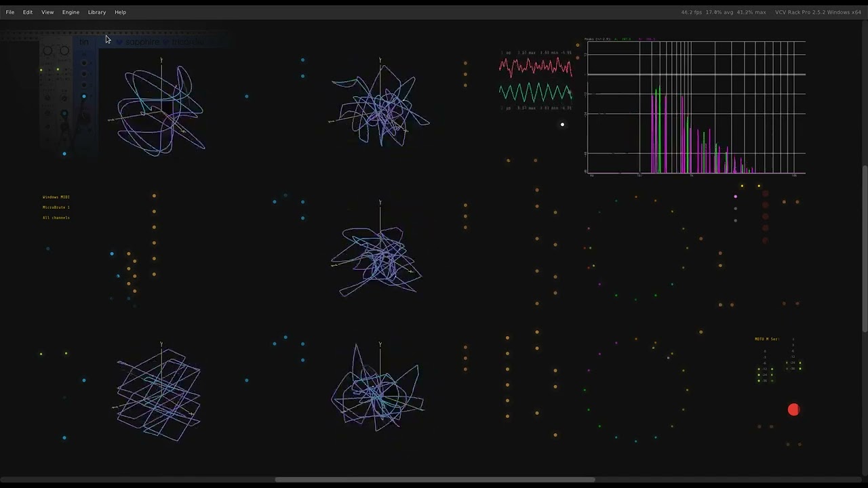Click the fps performance readout in menu bar
Viewport: 868px width, 488px height.
(x=724, y=12)
